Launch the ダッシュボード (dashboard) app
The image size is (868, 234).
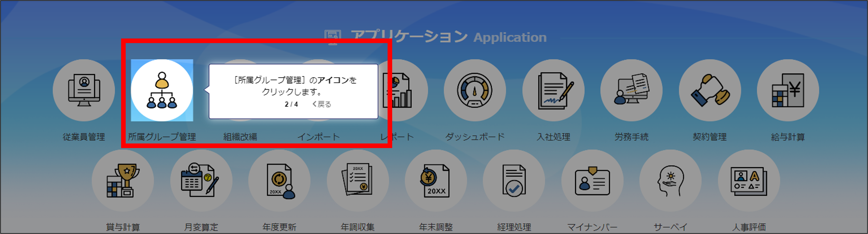click(475, 90)
